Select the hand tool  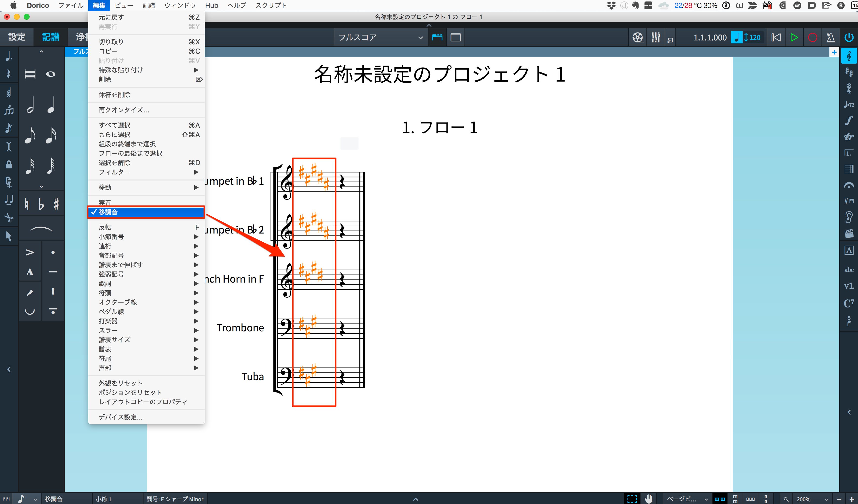click(x=649, y=499)
